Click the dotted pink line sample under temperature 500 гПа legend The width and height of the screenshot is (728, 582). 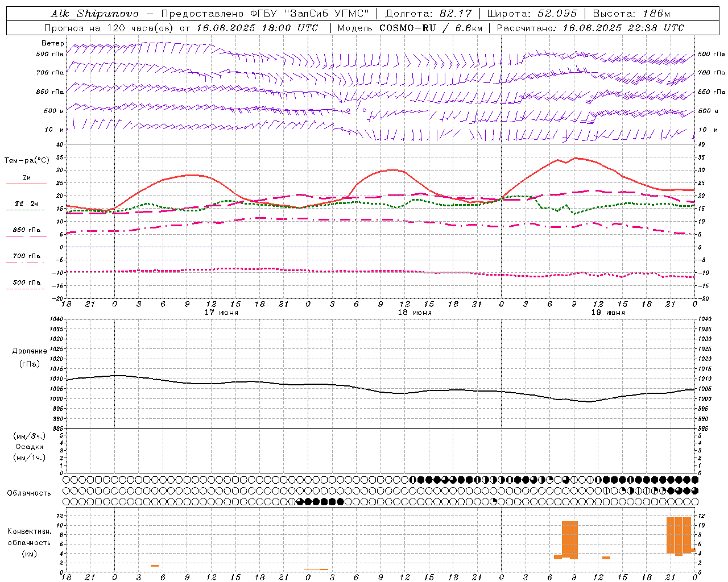(25, 289)
